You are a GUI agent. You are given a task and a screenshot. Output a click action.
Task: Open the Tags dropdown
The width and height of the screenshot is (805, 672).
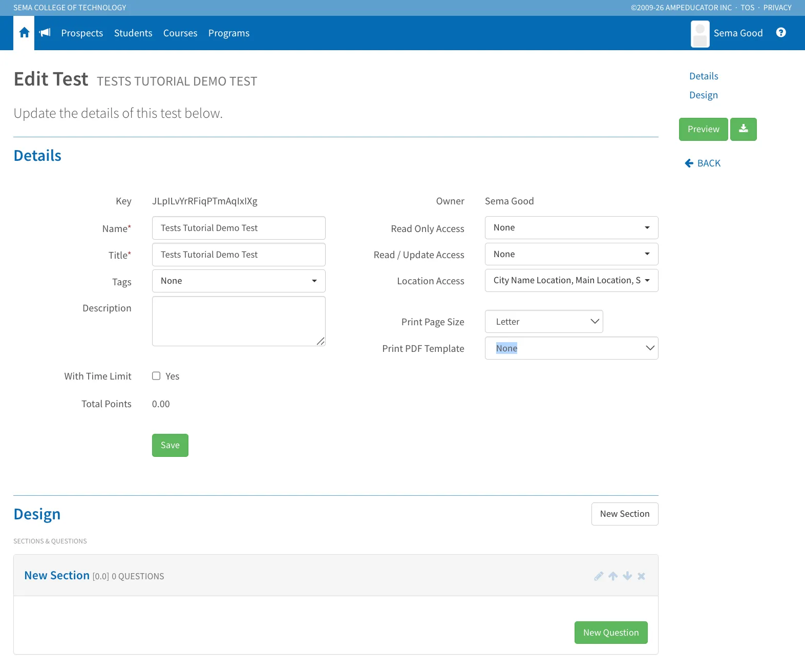tap(239, 281)
